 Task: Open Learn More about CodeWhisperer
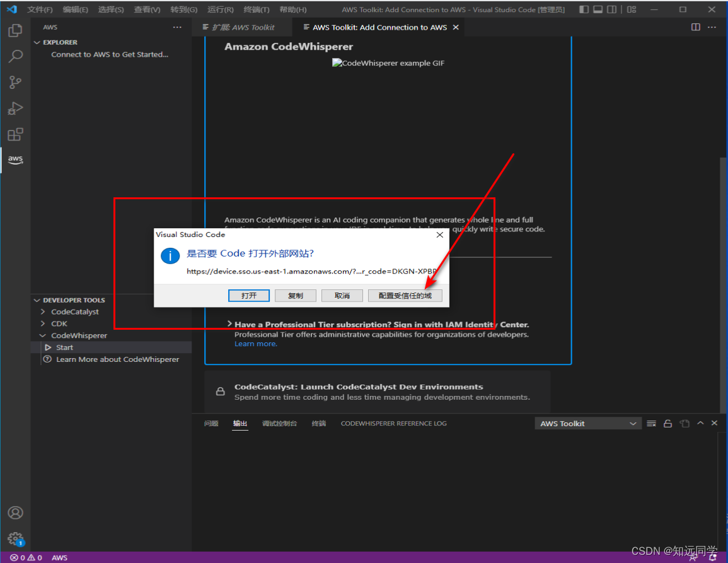click(x=111, y=359)
